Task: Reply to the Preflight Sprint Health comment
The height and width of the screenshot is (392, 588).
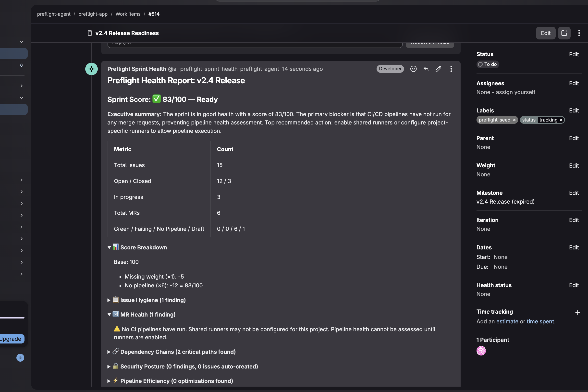Action: tap(426, 69)
